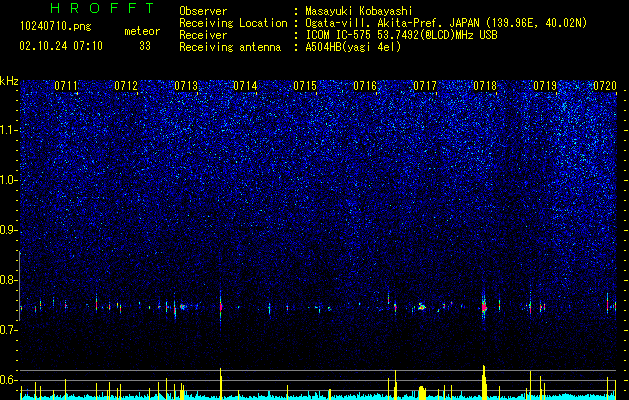629x400 pixels.
Task: Select observer name Masayuki Kobayashi
Action: (x=359, y=11)
